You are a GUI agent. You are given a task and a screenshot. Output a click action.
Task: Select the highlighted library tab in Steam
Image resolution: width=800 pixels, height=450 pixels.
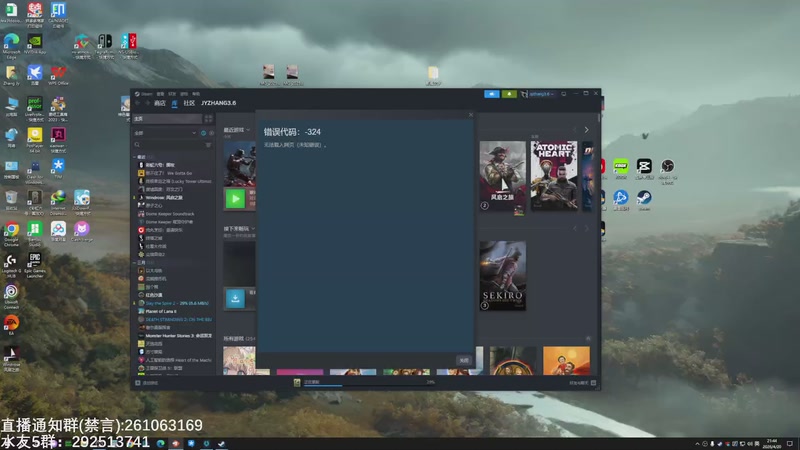point(174,103)
